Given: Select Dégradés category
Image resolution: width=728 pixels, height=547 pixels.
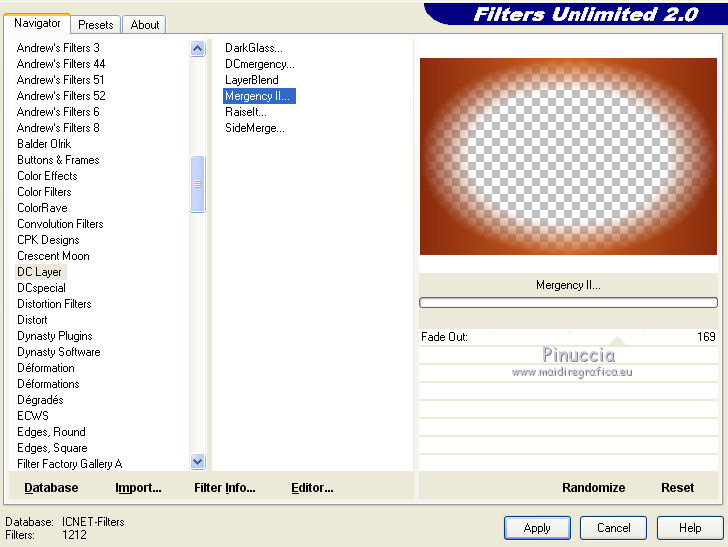Looking at the screenshot, I should pos(40,400).
